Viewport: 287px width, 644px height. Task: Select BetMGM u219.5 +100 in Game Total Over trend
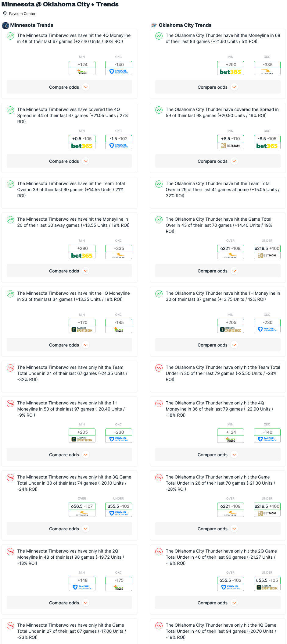pos(267,252)
